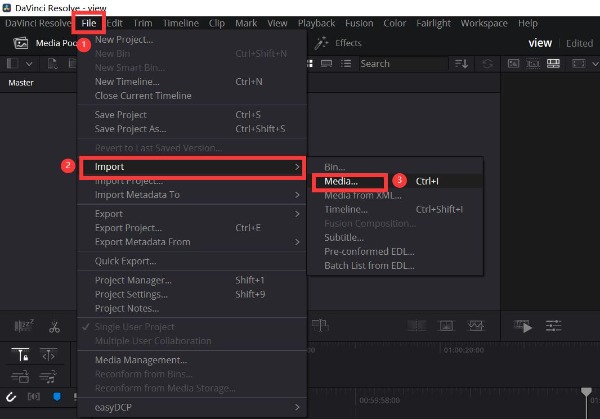
Task: Open the File menu
Action: 89,23
